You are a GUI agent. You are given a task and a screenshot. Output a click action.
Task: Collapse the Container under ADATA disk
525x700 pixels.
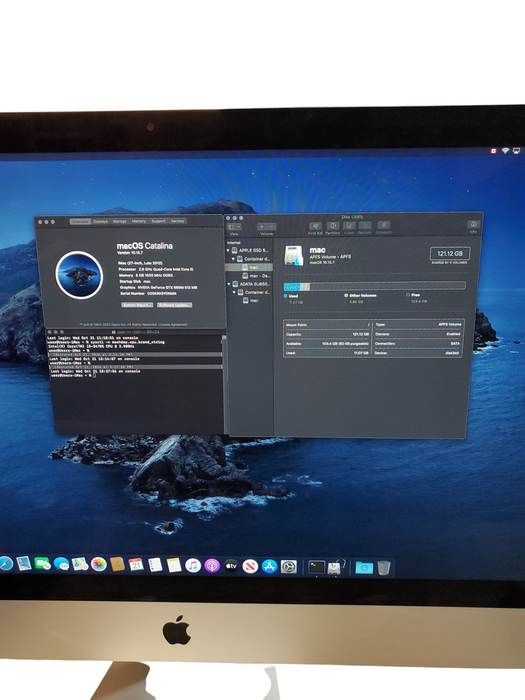[x=234, y=292]
